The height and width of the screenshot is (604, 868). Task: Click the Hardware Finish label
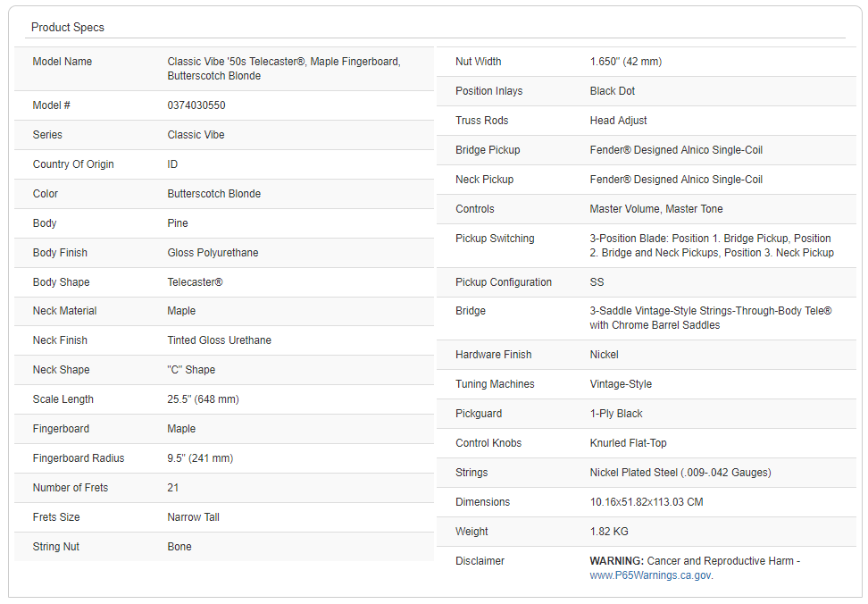tap(493, 355)
